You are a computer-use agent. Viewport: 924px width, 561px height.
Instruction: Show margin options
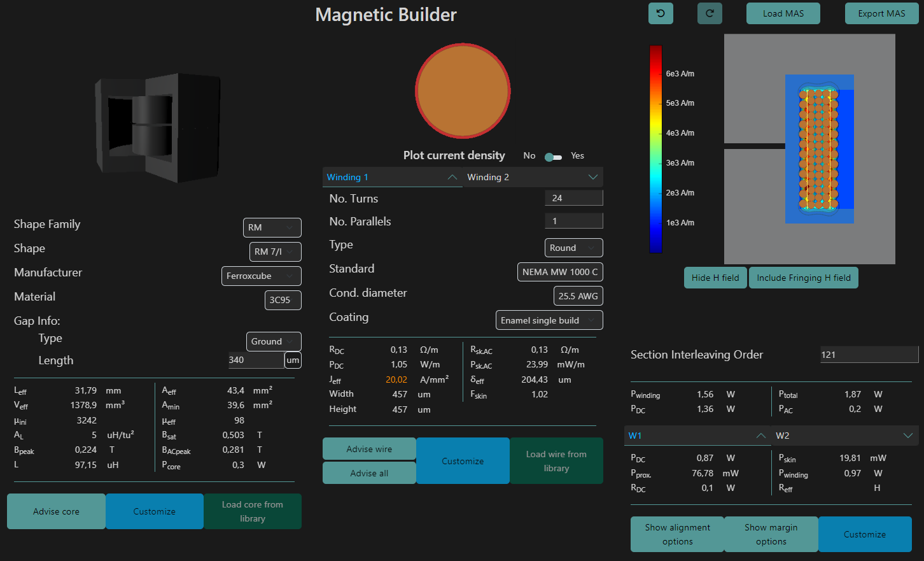point(771,534)
